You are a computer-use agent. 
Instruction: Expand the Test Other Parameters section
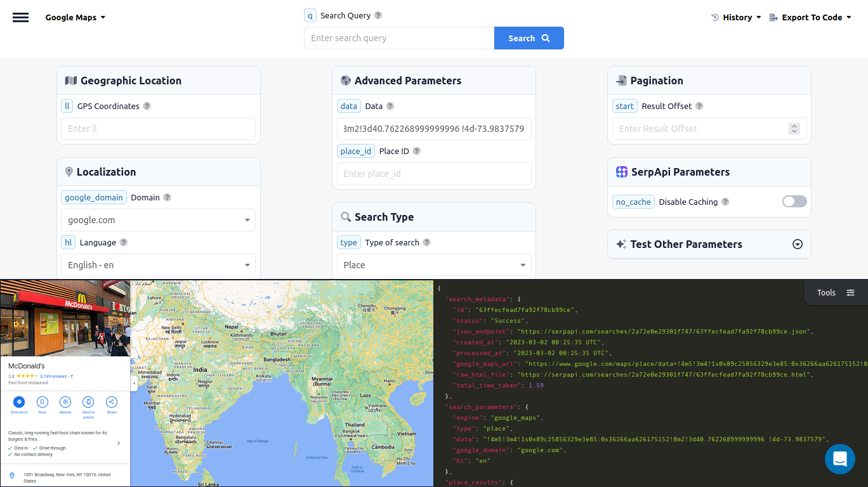[x=798, y=244]
